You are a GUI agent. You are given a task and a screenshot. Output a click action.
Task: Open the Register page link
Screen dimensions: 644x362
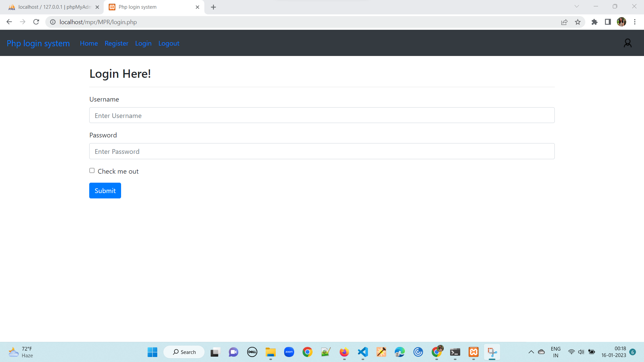point(116,43)
